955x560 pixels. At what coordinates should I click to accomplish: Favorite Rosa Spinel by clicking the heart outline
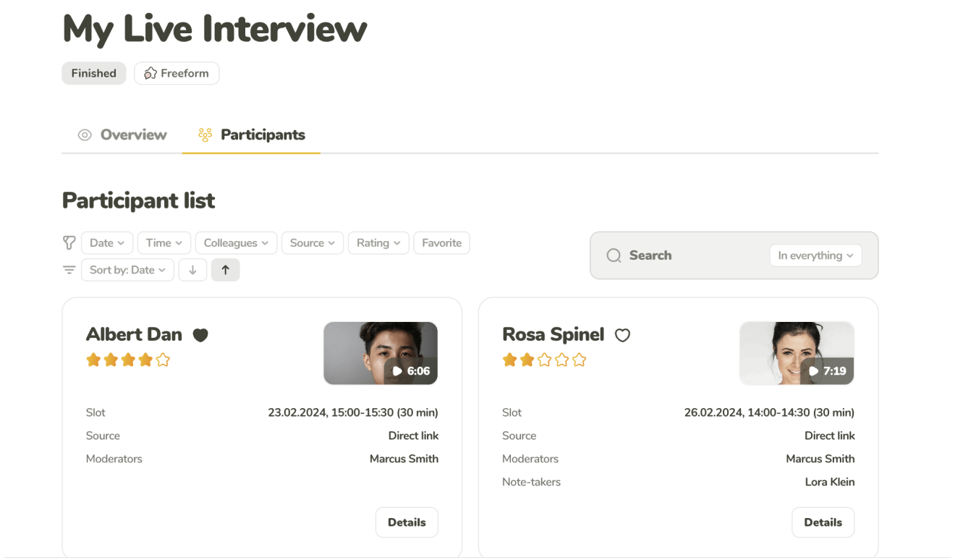click(x=622, y=335)
